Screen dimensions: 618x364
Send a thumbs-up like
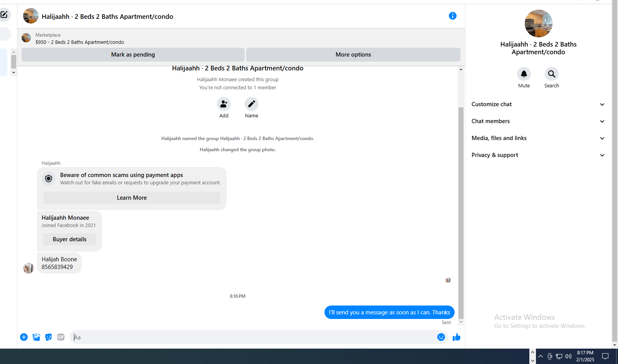457,337
